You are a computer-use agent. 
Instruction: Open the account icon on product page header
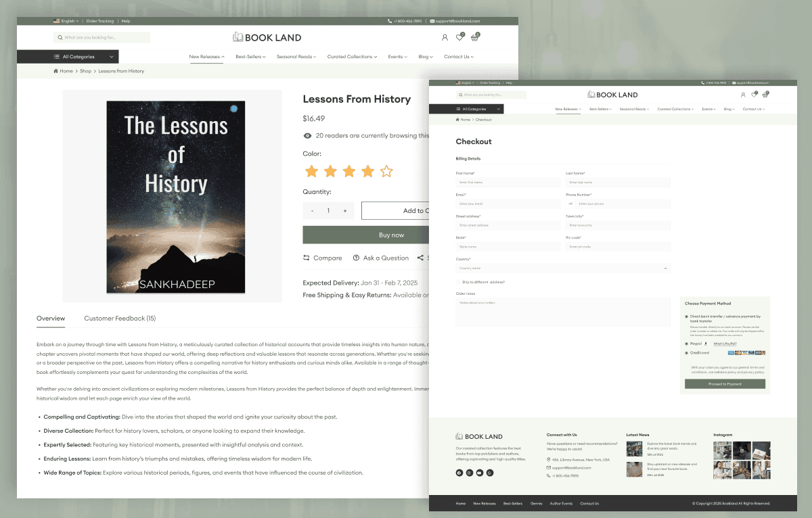(445, 38)
